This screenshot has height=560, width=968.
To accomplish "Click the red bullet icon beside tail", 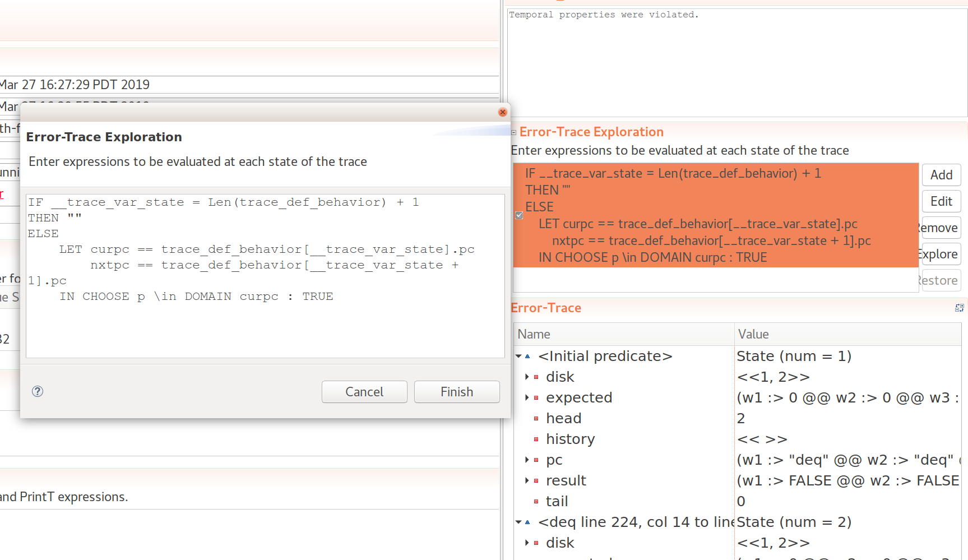I will click(x=536, y=501).
